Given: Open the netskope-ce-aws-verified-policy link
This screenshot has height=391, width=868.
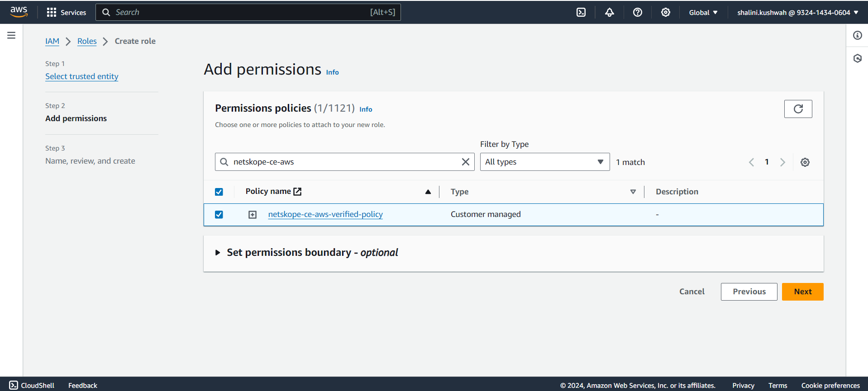Looking at the screenshot, I should 325,214.
